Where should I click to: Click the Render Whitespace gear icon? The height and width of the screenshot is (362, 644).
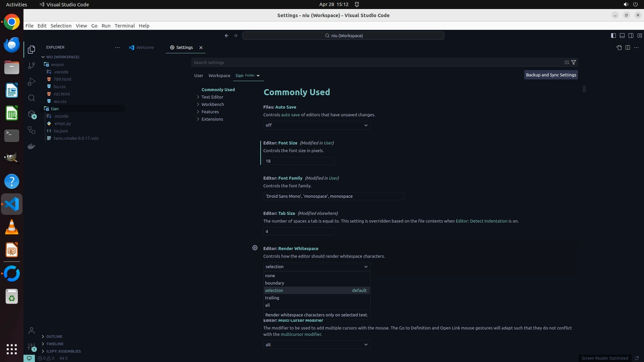(x=255, y=248)
